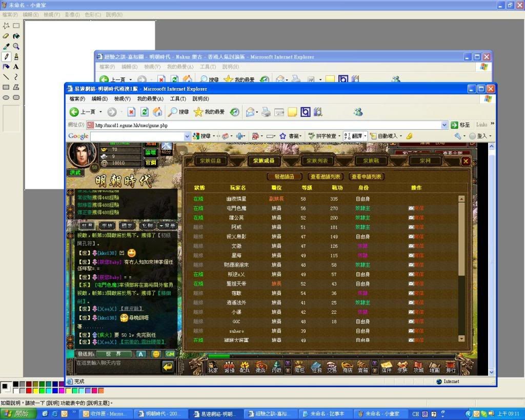Viewport: 525px width, 420px height.
Task: Click the chat send arrow button
Action: pyautogui.click(x=168, y=367)
